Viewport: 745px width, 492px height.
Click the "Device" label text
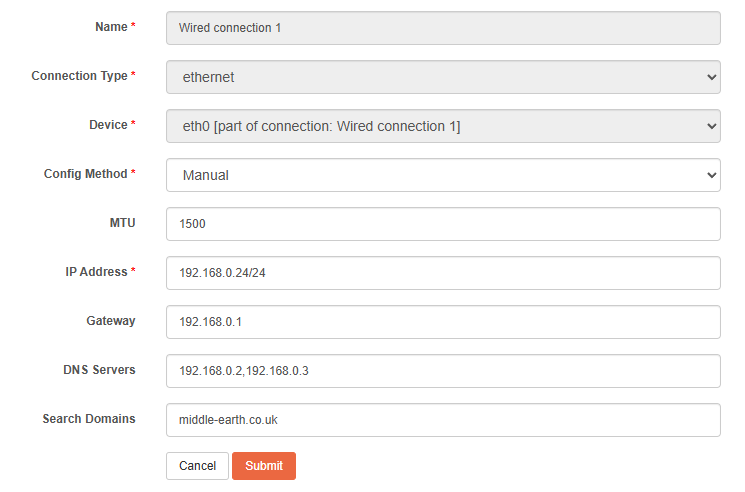pyautogui.click(x=108, y=125)
